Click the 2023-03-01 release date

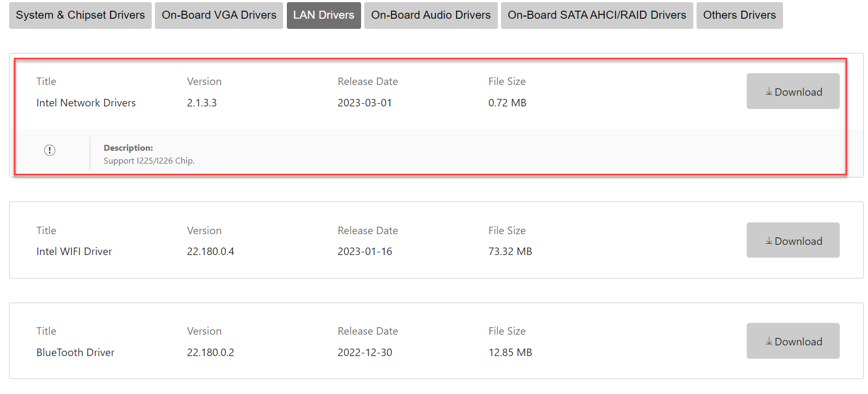365,103
